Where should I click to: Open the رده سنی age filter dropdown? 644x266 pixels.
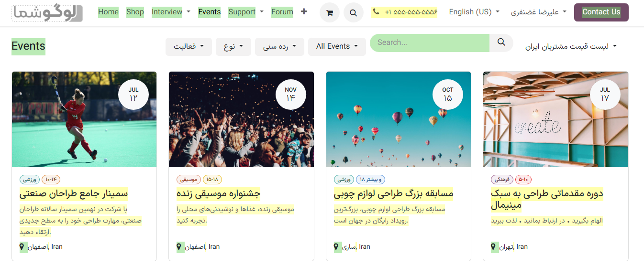[279, 46]
